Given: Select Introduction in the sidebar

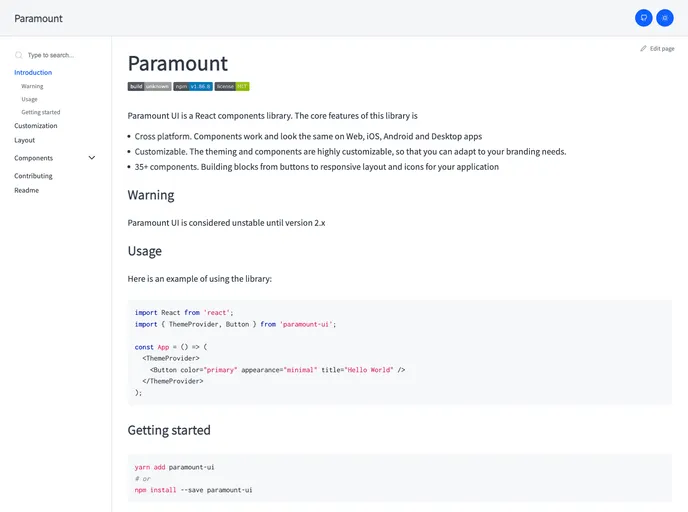Looking at the screenshot, I should (x=33, y=72).
